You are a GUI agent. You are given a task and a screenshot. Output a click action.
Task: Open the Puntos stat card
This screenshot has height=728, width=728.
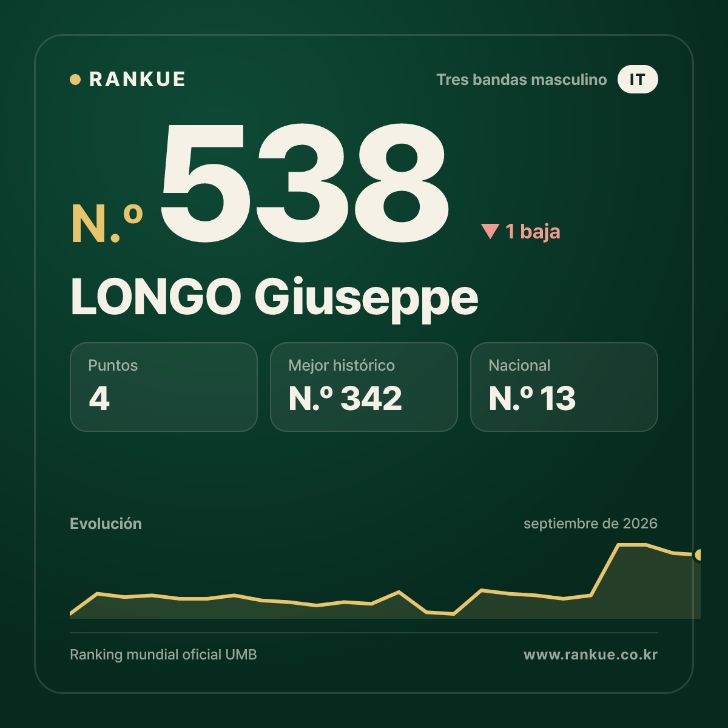coord(164,387)
